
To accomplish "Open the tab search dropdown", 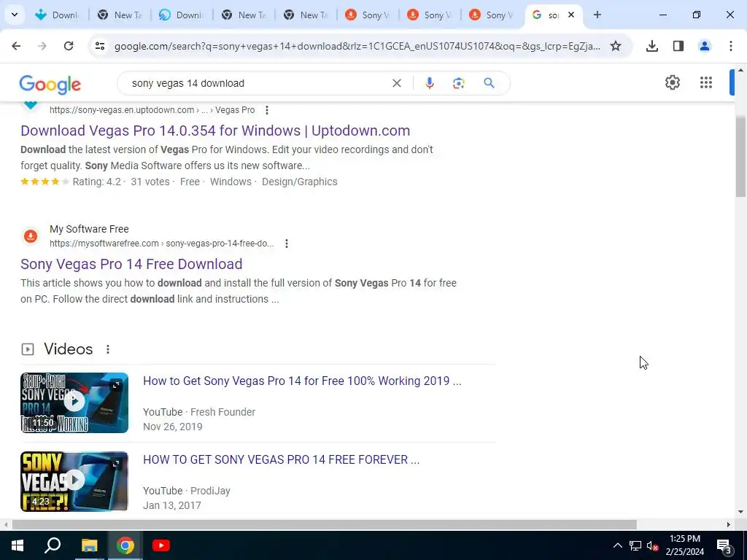I will (x=15, y=15).
